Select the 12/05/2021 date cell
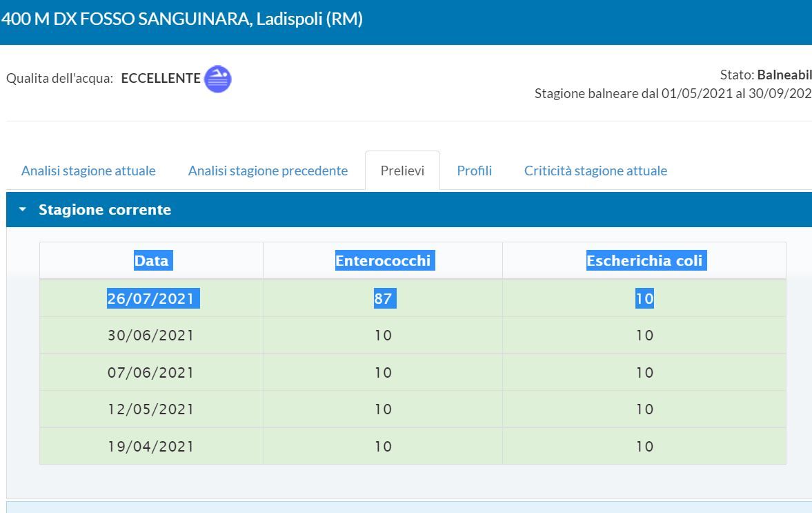This screenshot has height=513, width=812. click(151, 409)
